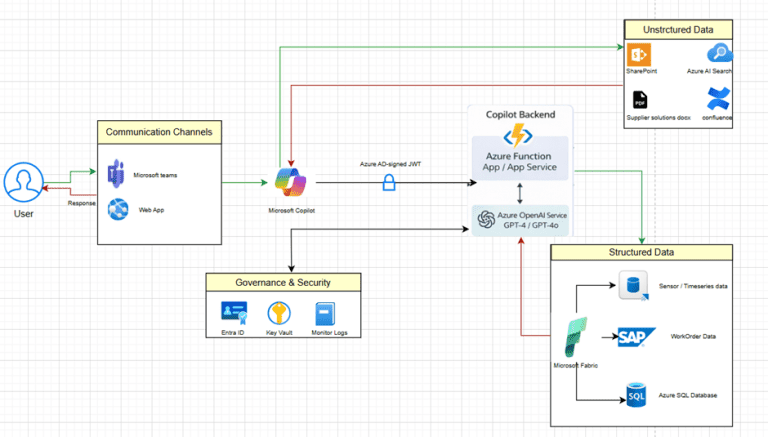Click the 'Web App' label

[151, 210]
